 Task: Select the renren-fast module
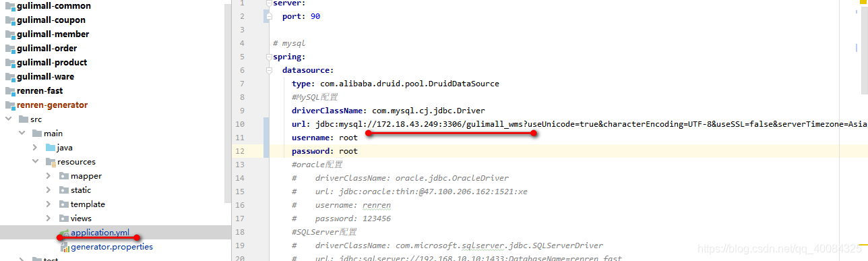click(39, 90)
